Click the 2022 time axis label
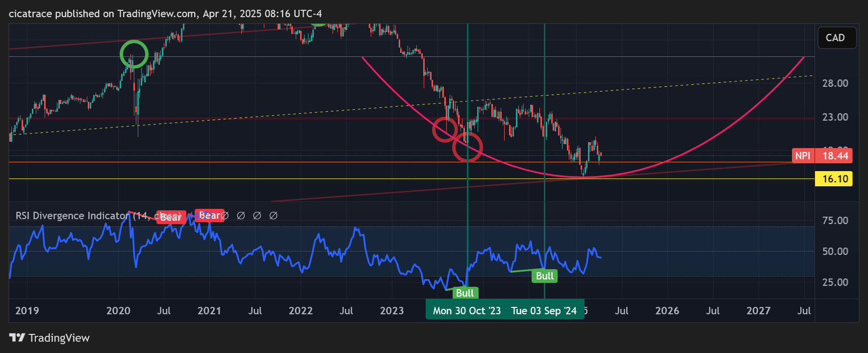868x353 pixels. 301,311
